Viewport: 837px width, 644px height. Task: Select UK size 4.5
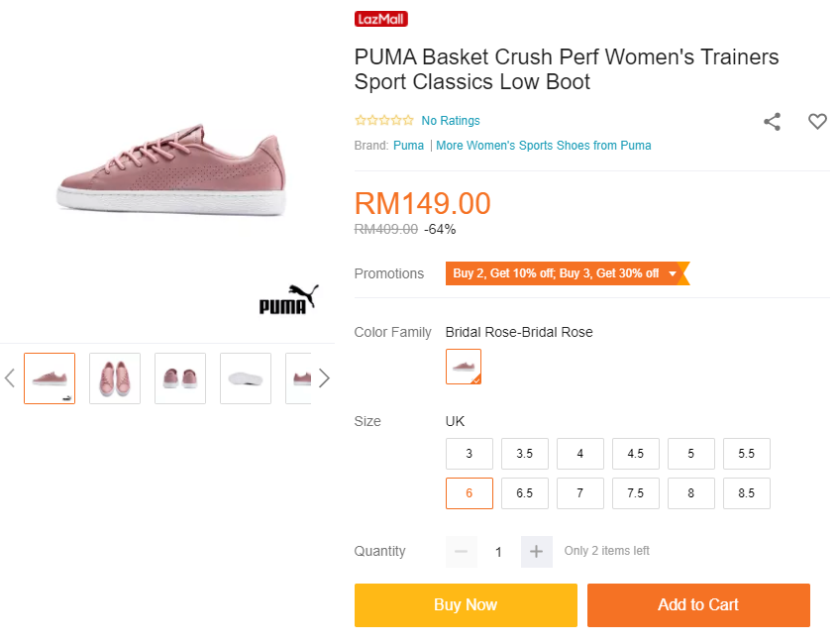point(636,454)
